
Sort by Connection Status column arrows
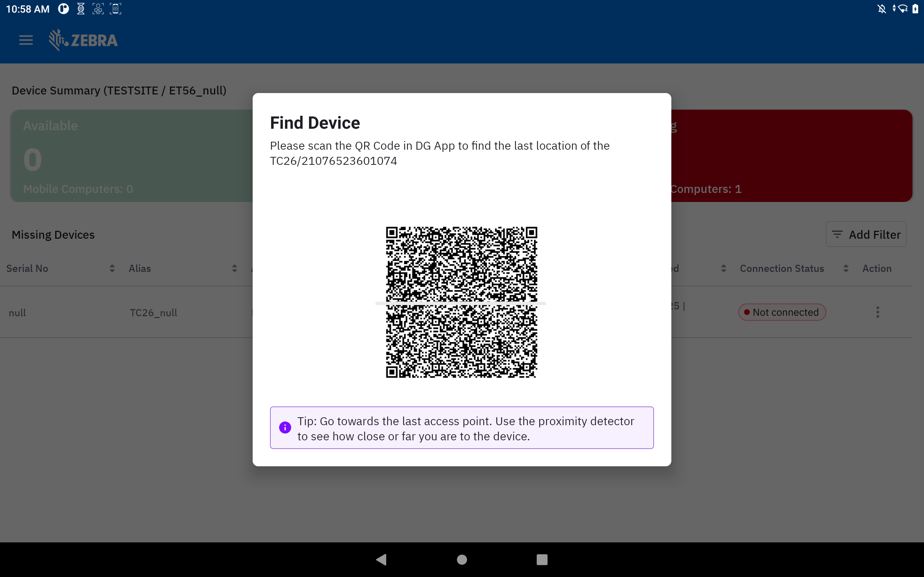[846, 268]
